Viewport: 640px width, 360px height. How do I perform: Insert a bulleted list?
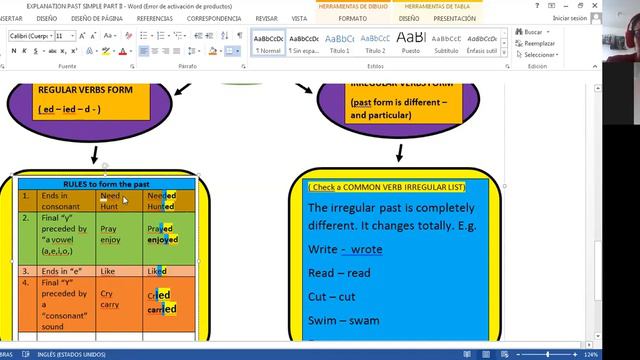click(x=144, y=36)
